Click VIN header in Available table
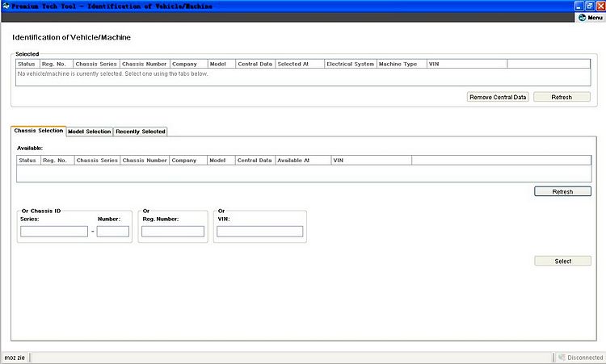This screenshot has height=364, width=606. [372, 160]
